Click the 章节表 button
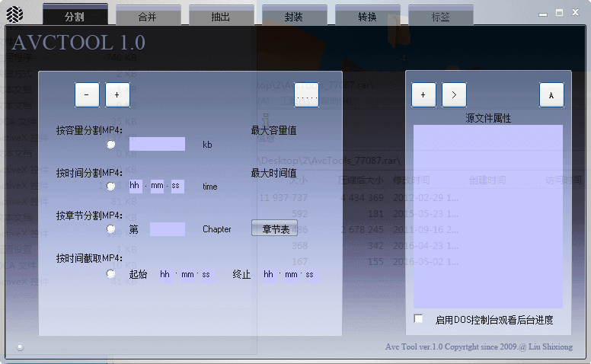Viewport: 591px width, 364px height. (274, 229)
